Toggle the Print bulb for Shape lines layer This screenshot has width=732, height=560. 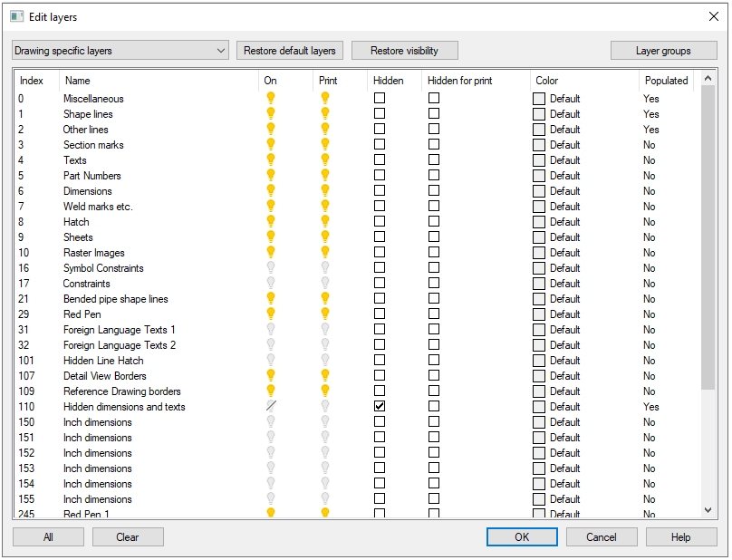pos(325,113)
